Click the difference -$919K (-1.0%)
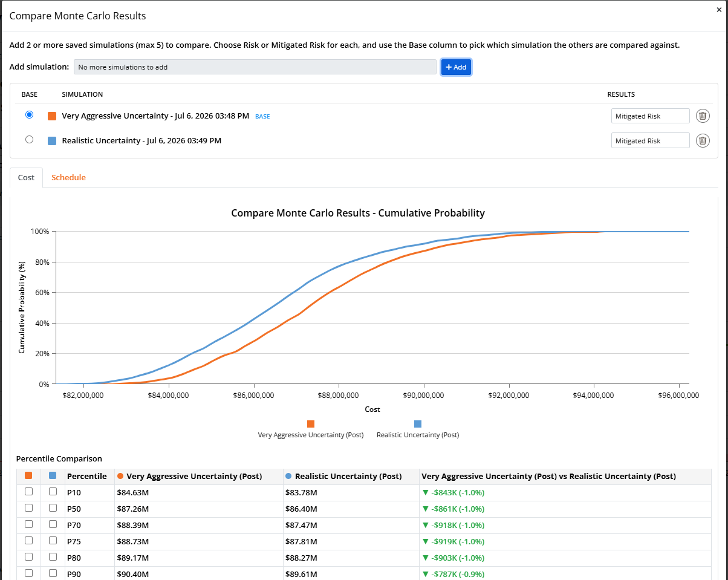This screenshot has height=580, width=728. [453, 541]
